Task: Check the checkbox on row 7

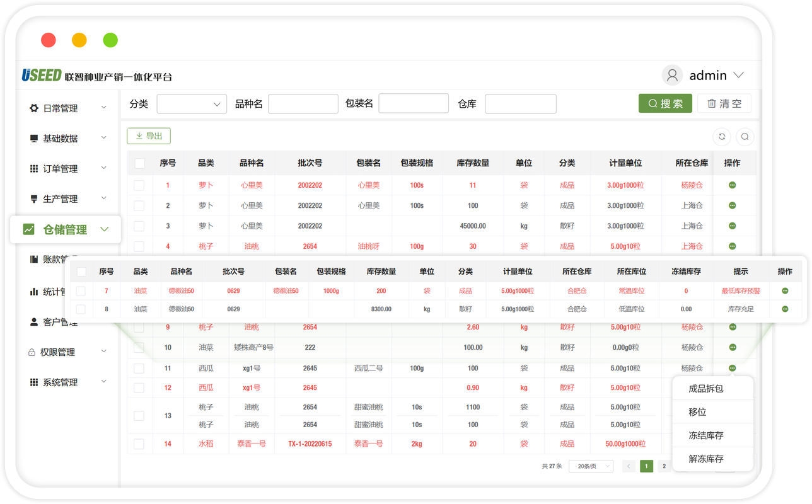Action: pyautogui.click(x=80, y=290)
